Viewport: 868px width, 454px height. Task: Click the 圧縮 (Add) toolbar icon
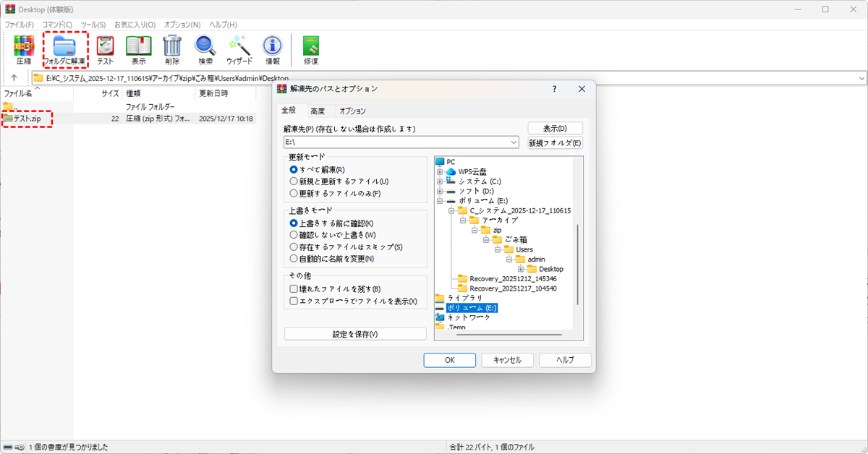pos(24,46)
